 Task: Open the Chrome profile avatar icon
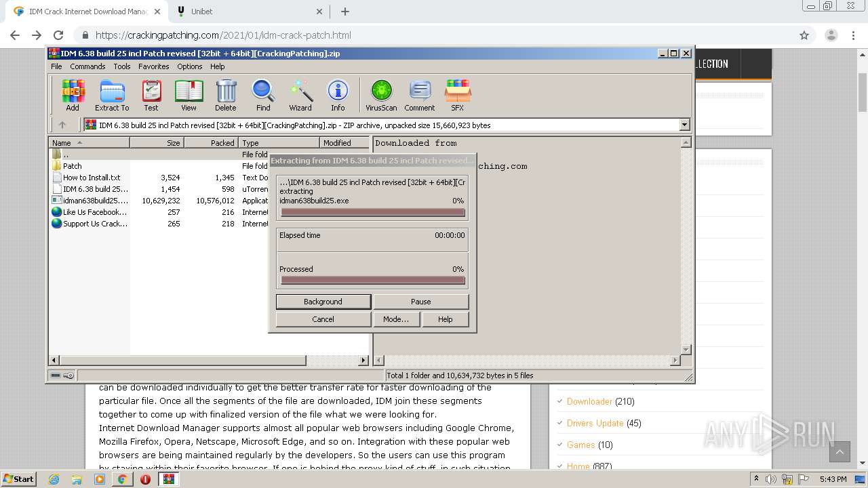point(831,35)
